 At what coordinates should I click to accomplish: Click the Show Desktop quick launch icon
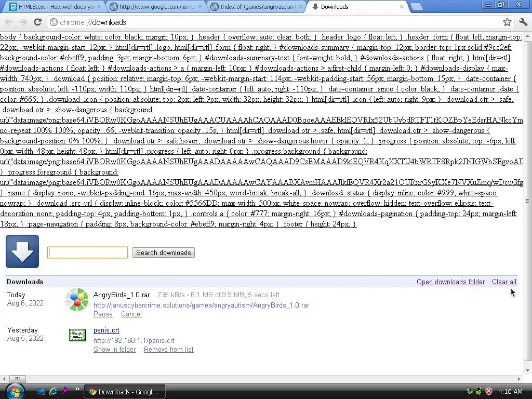[41, 391]
